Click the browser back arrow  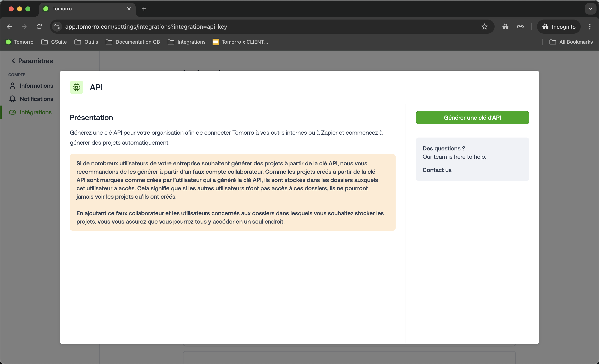pyautogui.click(x=9, y=26)
